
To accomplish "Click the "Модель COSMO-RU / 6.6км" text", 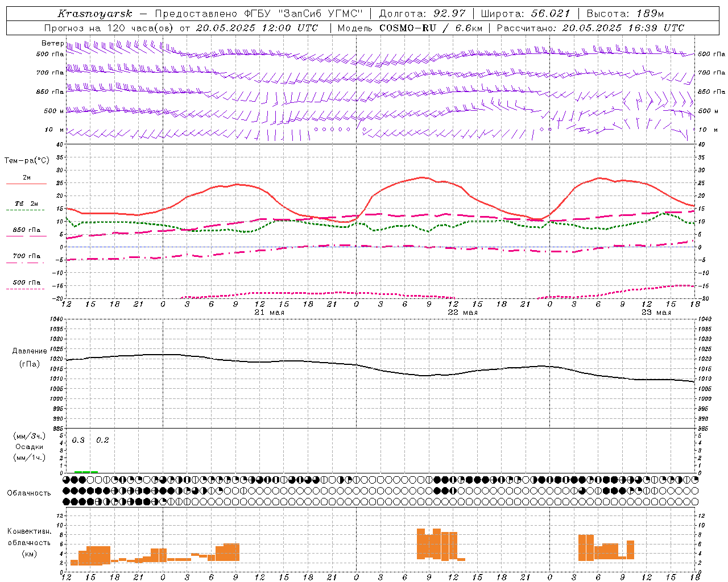I will (x=410, y=28).
